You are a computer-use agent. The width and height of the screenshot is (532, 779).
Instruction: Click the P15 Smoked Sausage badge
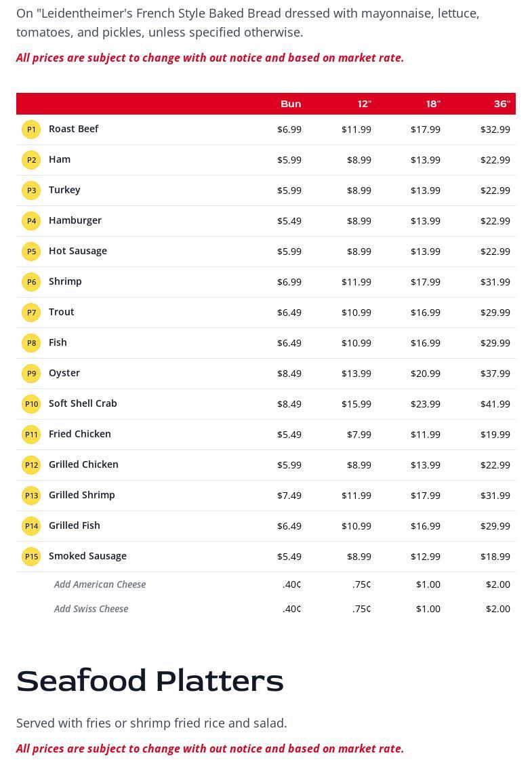coord(31,557)
